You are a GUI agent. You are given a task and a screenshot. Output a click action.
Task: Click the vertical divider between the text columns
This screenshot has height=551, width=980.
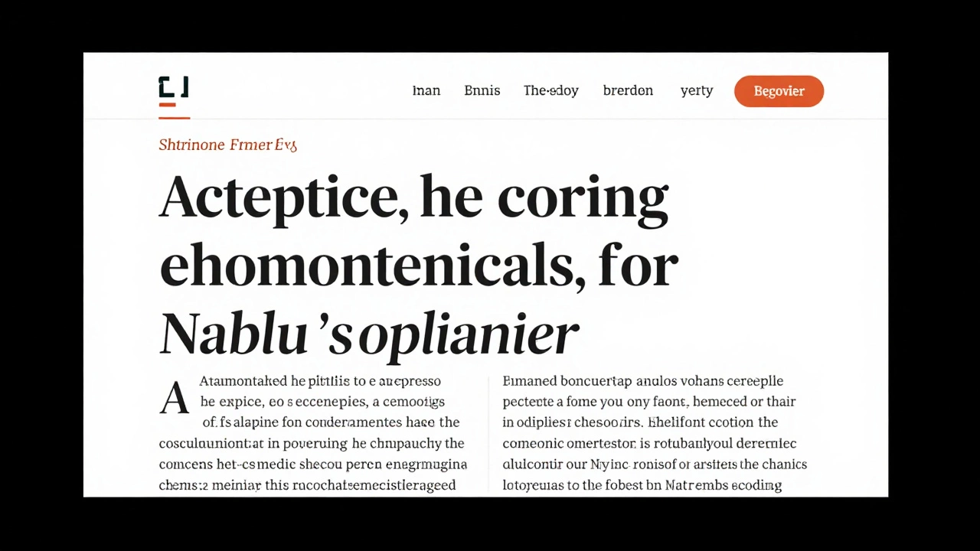488,435
